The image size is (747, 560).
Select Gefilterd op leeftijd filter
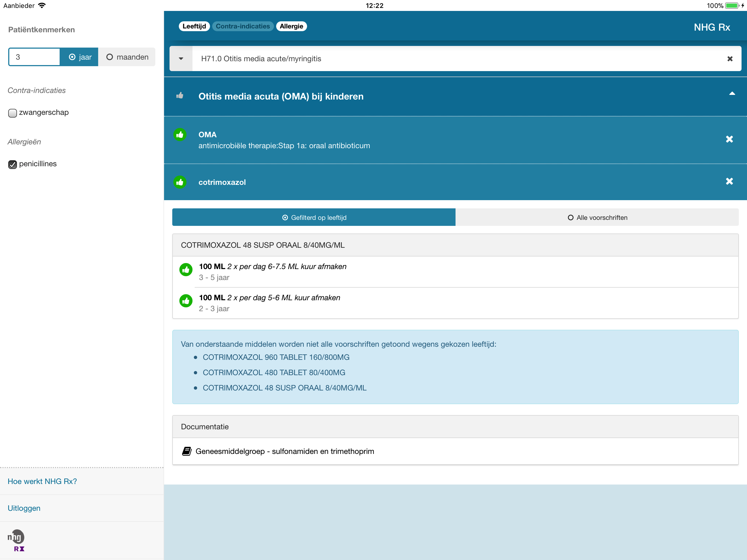314,217
